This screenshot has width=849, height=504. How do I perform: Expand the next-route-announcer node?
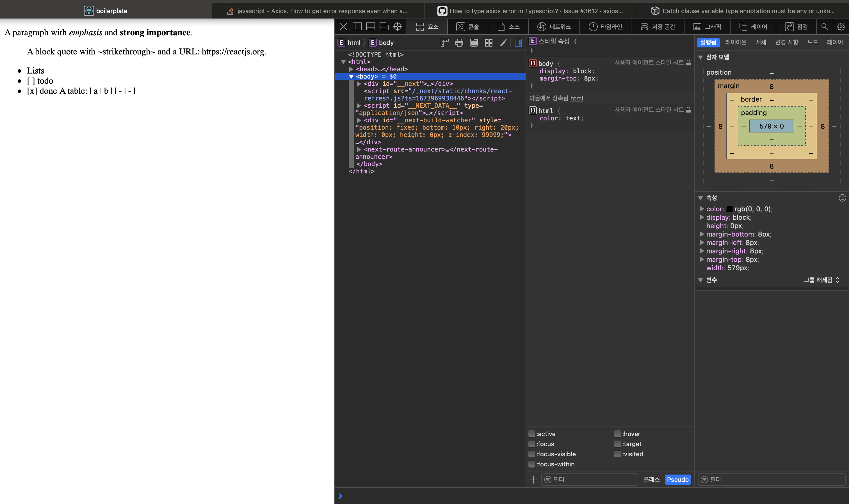point(359,150)
